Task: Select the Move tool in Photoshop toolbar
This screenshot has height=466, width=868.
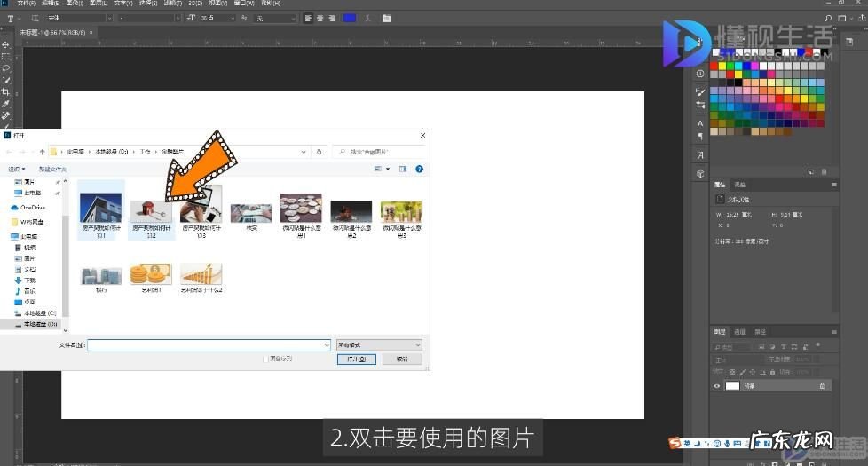Action: click(x=5, y=45)
